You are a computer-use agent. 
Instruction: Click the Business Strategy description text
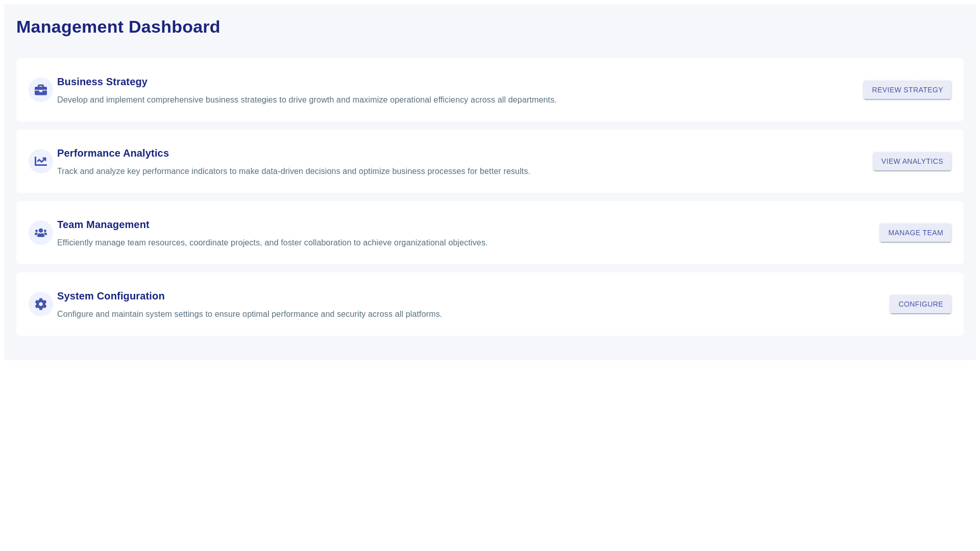pyautogui.click(x=306, y=100)
